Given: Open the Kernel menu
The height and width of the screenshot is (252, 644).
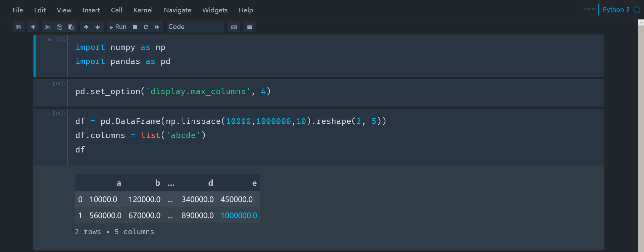Looking at the screenshot, I should pyautogui.click(x=143, y=10).
